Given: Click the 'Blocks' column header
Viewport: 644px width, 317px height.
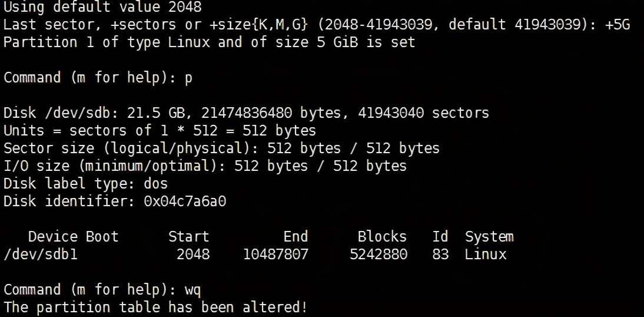Looking at the screenshot, I should (x=382, y=237).
